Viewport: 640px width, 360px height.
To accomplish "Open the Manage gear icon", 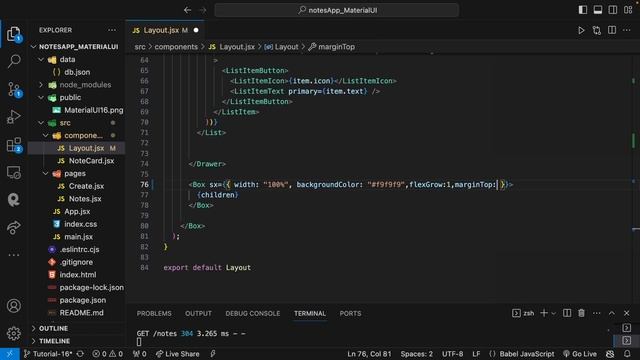I will 14,333.
